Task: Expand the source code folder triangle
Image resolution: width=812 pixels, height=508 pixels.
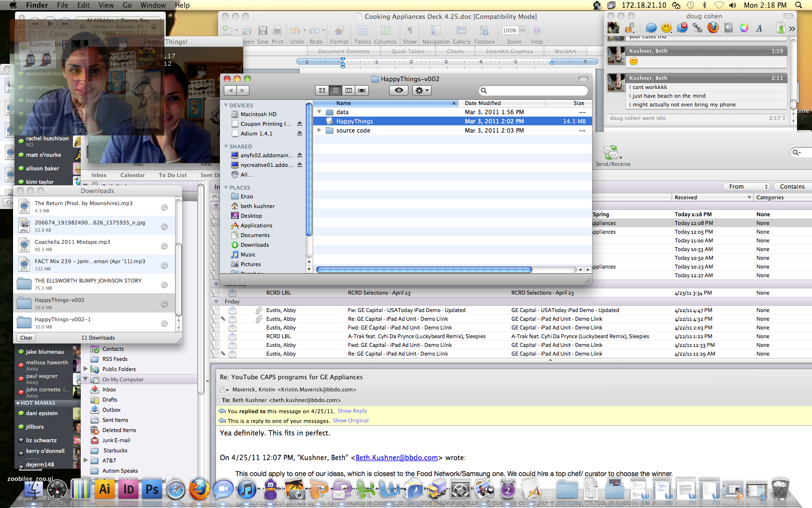Action: (x=319, y=130)
